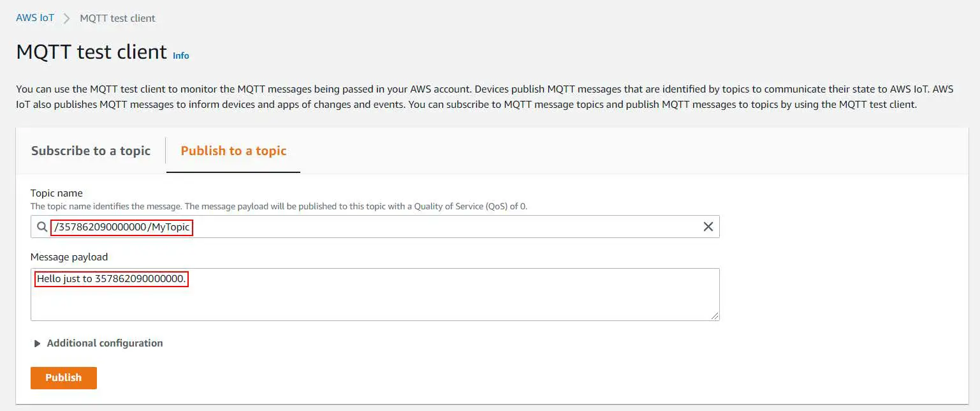Click the MQTT test client breadcrumb item
This screenshot has height=411, width=980.
117,18
